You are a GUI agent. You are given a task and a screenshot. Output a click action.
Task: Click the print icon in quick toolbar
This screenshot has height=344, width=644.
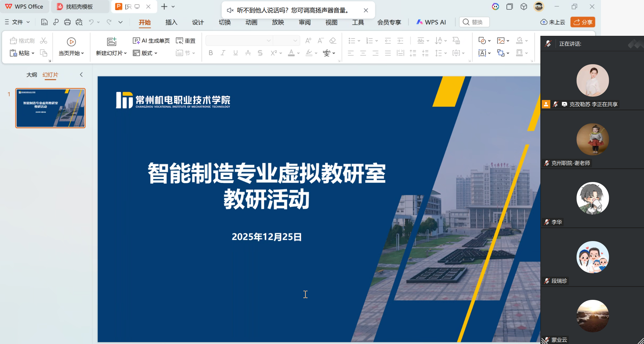[67, 22]
